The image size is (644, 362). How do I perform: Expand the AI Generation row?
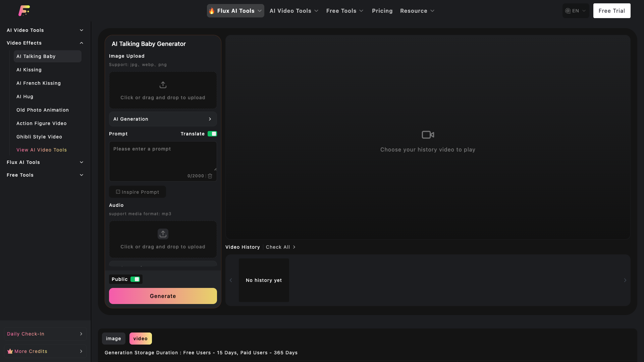(163, 119)
